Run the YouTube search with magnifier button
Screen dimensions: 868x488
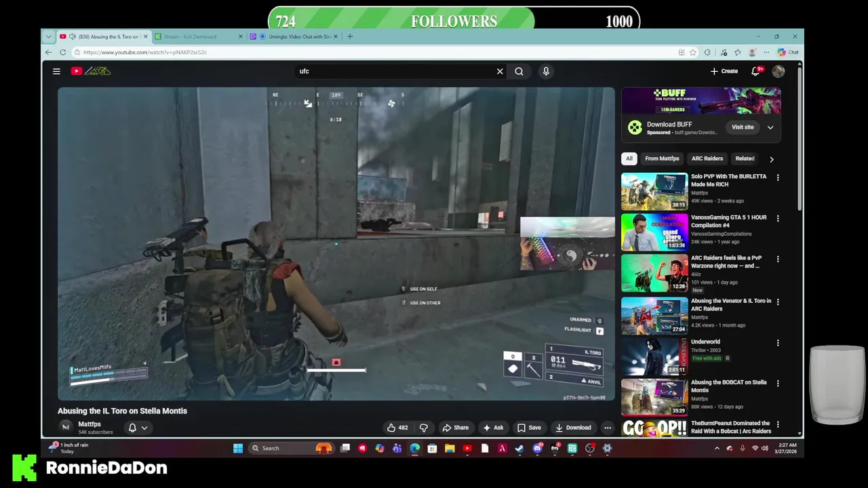(519, 71)
